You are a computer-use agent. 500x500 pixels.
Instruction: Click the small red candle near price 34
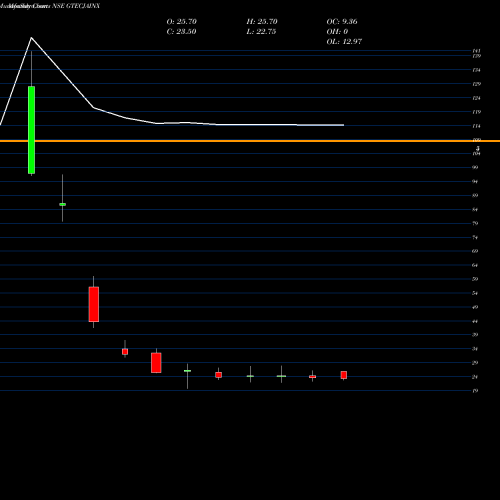pyautogui.click(x=125, y=352)
